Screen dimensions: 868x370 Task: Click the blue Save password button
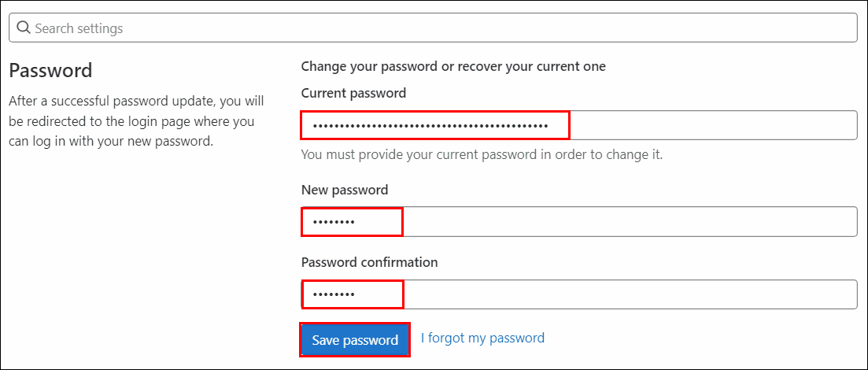pyautogui.click(x=355, y=339)
